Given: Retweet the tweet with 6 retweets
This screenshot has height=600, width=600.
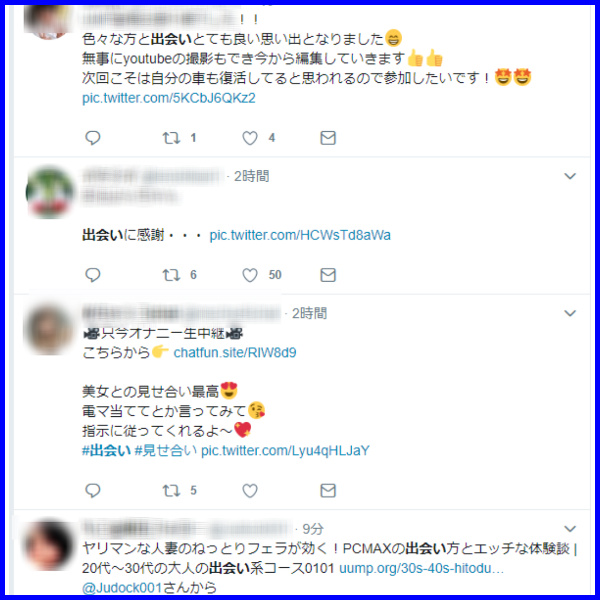Looking at the screenshot, I should pyautogui.click(x=171, y=275).
